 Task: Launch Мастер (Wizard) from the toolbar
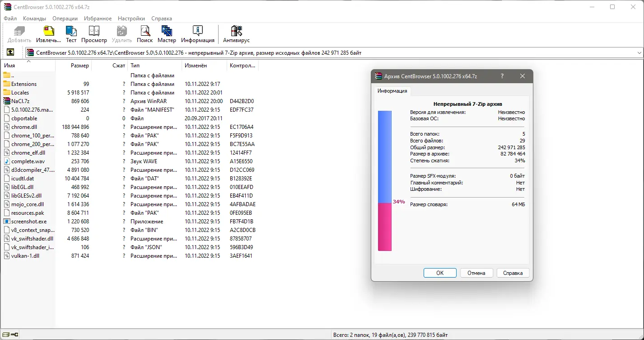click(x=167, y=32)
